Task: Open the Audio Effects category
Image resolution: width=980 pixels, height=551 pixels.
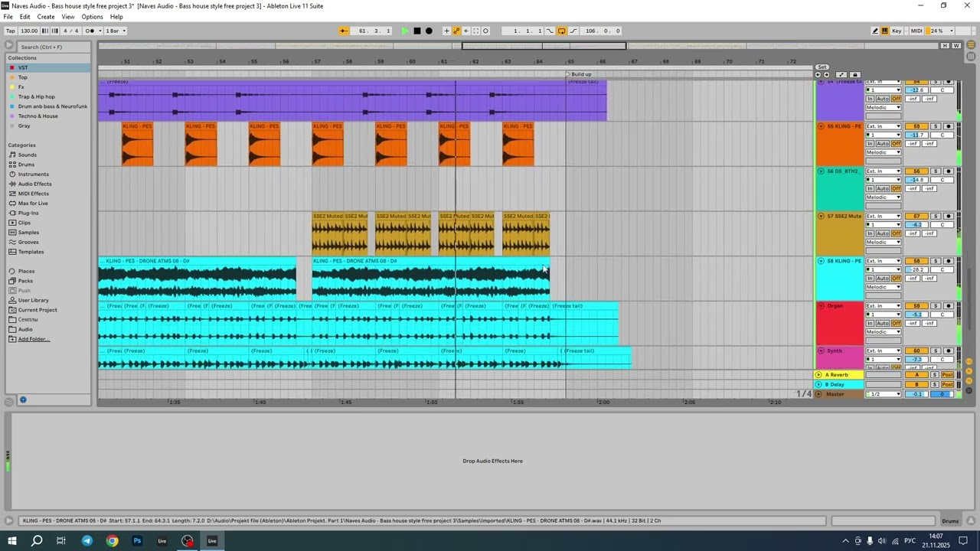Action: [x=35, y=184]
